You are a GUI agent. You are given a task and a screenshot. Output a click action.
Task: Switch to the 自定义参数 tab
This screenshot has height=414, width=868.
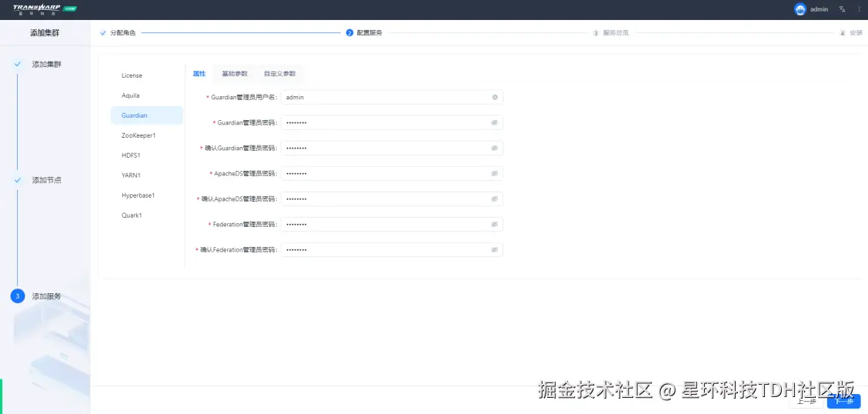click(x=279, y=74)
